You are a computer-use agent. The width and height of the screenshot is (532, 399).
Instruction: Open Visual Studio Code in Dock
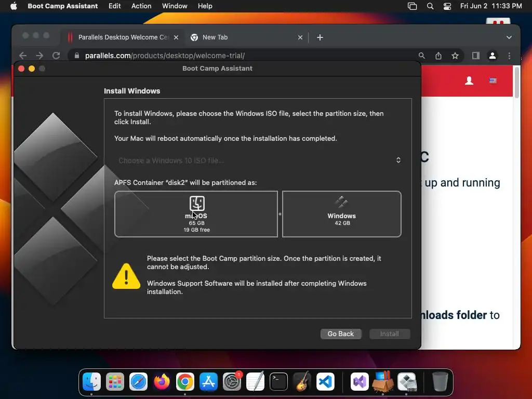[x=325, y=382]
